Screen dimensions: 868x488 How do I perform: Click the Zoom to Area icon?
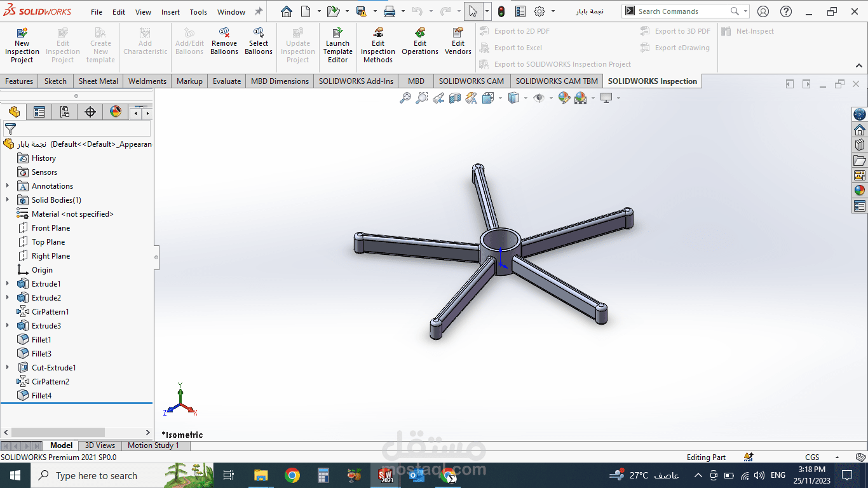[x=421, y=98]
